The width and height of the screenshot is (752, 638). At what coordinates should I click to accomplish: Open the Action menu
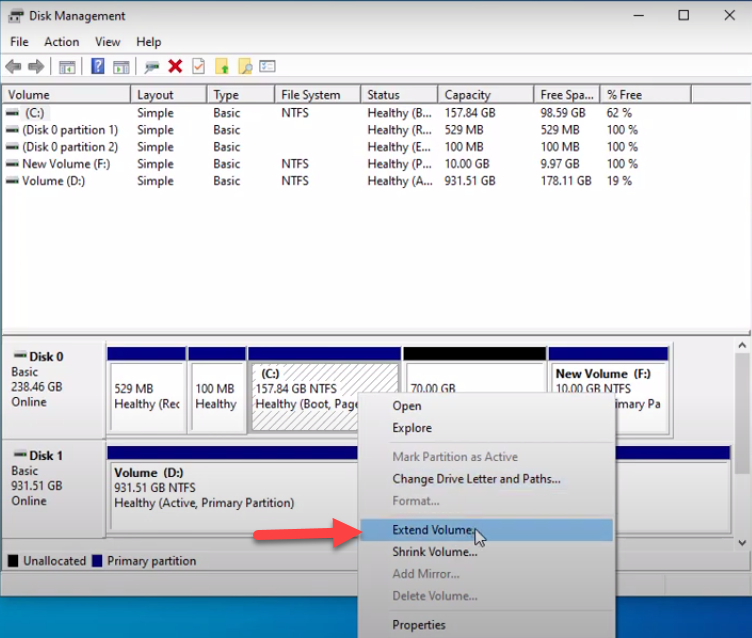[x=61, y=42]
